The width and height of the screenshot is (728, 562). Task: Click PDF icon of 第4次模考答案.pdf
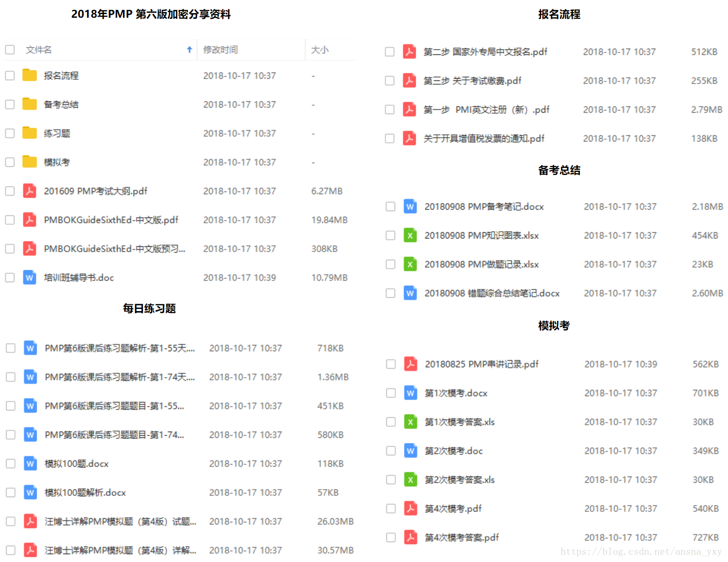411,537
